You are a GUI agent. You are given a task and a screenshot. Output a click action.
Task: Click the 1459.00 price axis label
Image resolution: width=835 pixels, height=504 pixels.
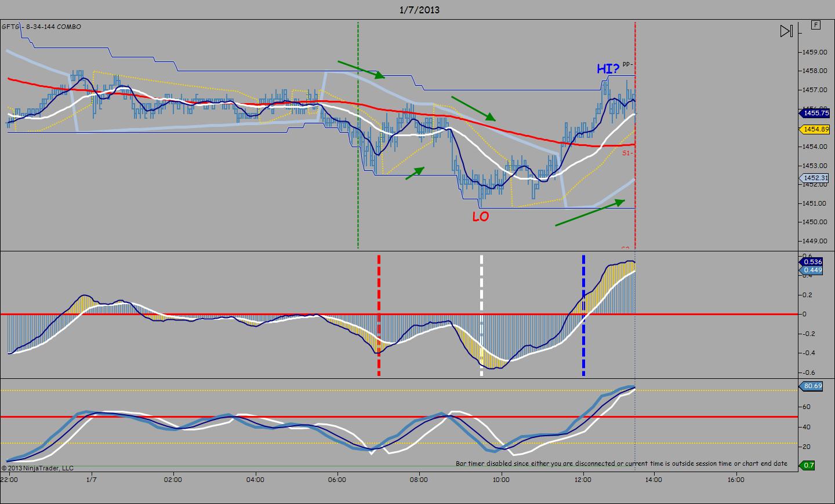pos(815,52)
